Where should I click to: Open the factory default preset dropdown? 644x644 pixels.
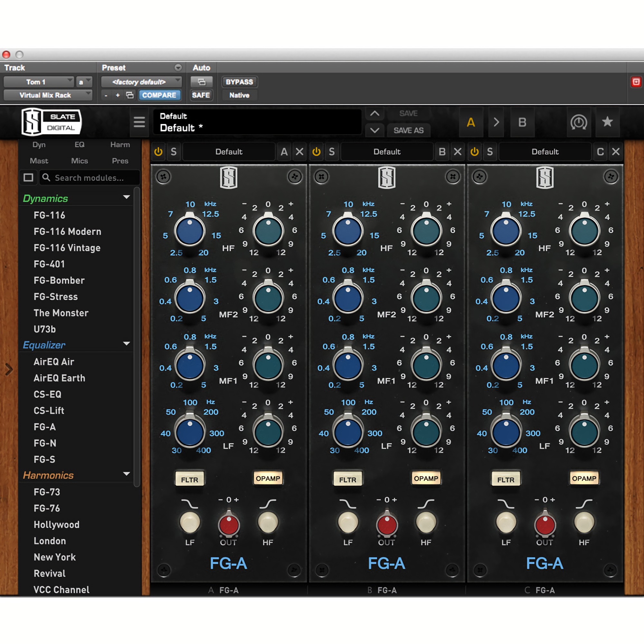pos(141,82)
